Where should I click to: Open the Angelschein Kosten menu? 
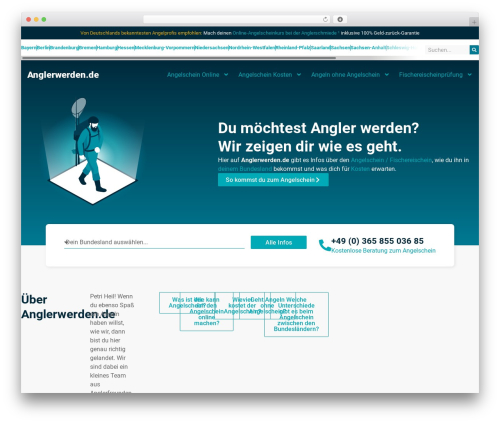coord(265,75)
